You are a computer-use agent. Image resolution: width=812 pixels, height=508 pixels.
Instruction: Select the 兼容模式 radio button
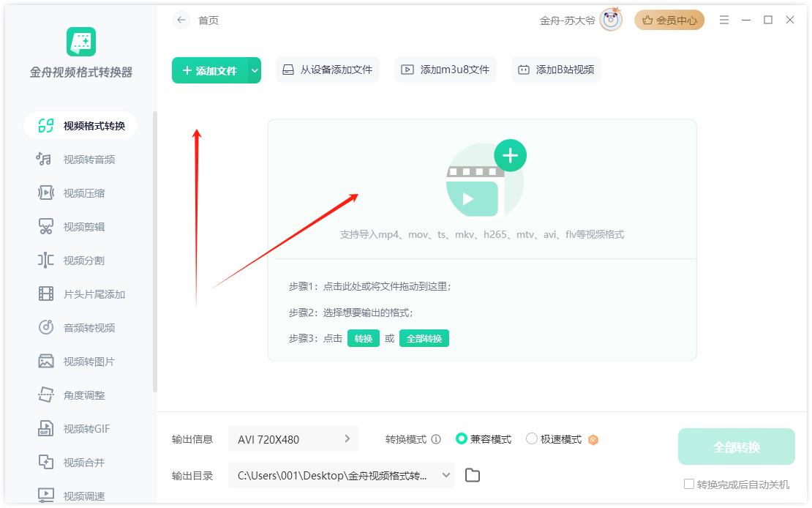462,439
